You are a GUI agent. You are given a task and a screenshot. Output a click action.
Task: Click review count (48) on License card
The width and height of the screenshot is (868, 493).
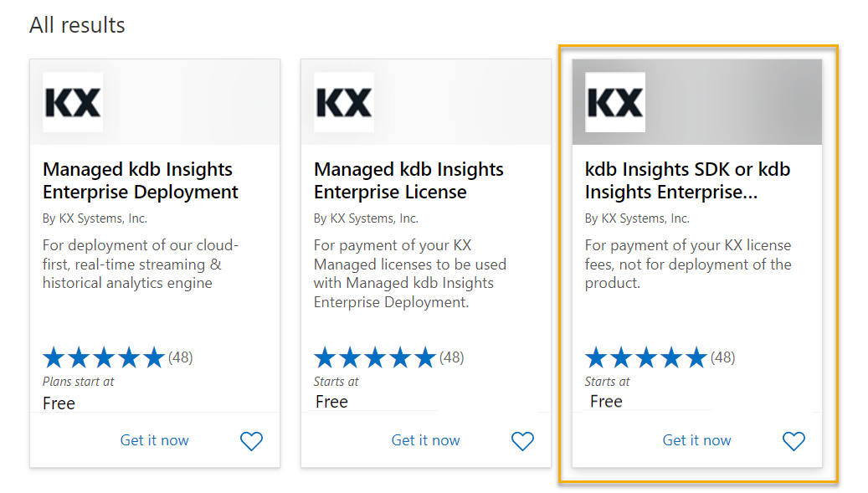click(x=452, y=357)
